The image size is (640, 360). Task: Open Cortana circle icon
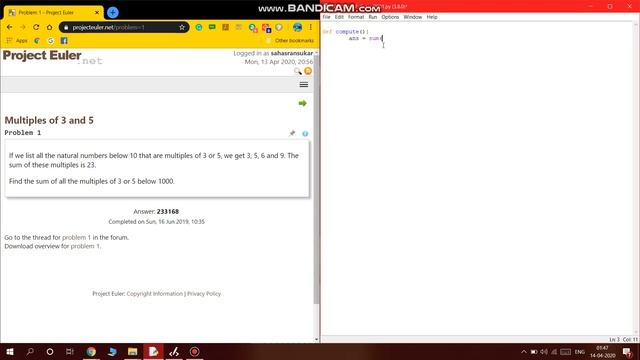50,351
